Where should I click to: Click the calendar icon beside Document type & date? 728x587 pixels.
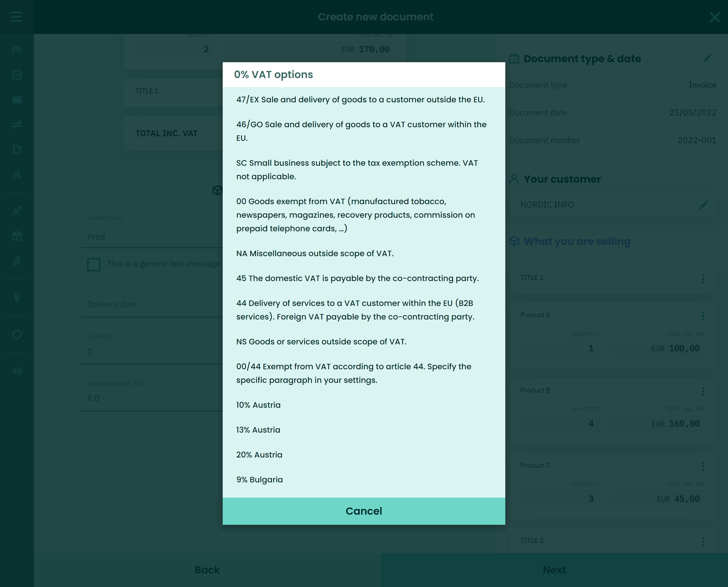(514, 59)
